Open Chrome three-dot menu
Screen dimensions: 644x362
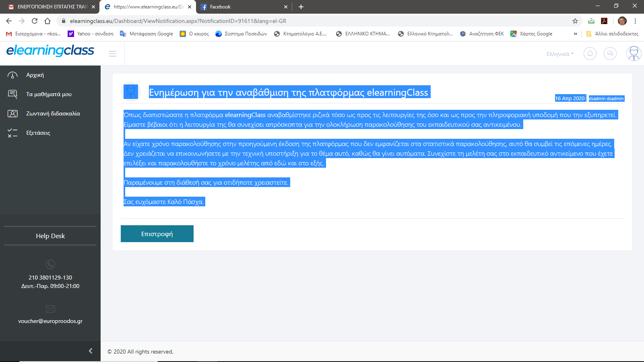tap(636, 21)
